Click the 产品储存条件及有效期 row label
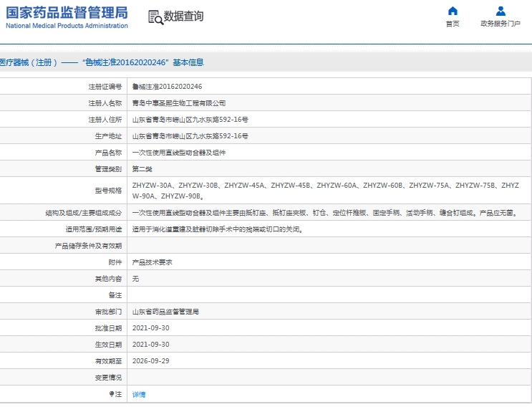Image resolution: width=532 pixels, height=407 pixels. click(88, 246)
